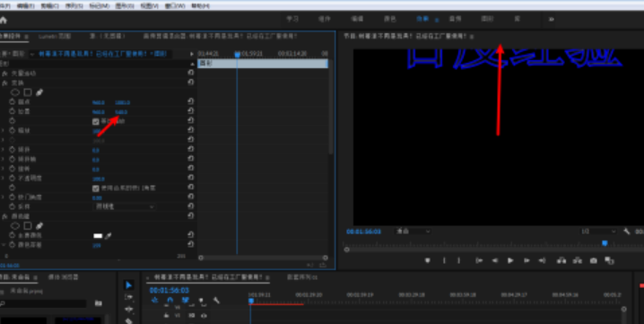644x324 pixels.
Task: Pick the key color eyedropper
Action: 108,236
